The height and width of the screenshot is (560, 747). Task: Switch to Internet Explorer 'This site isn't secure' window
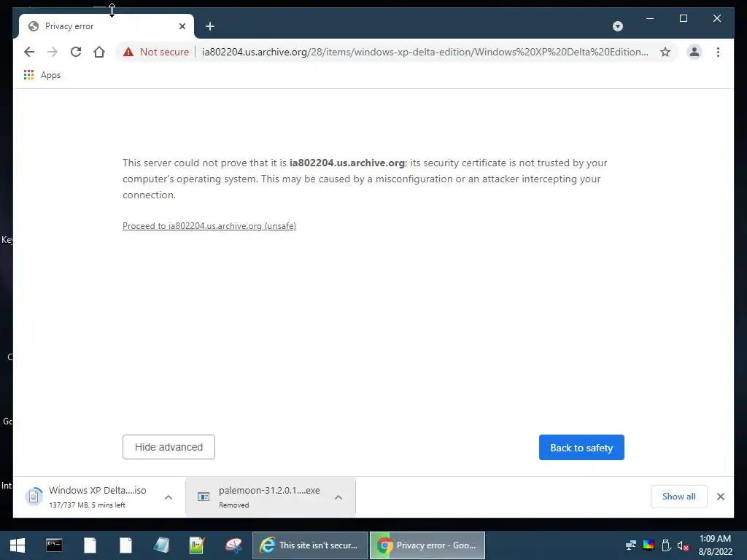309,545
